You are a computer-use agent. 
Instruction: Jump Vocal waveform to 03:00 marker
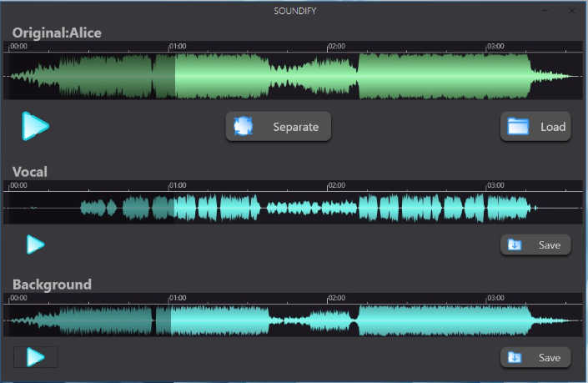click(495, 185)
